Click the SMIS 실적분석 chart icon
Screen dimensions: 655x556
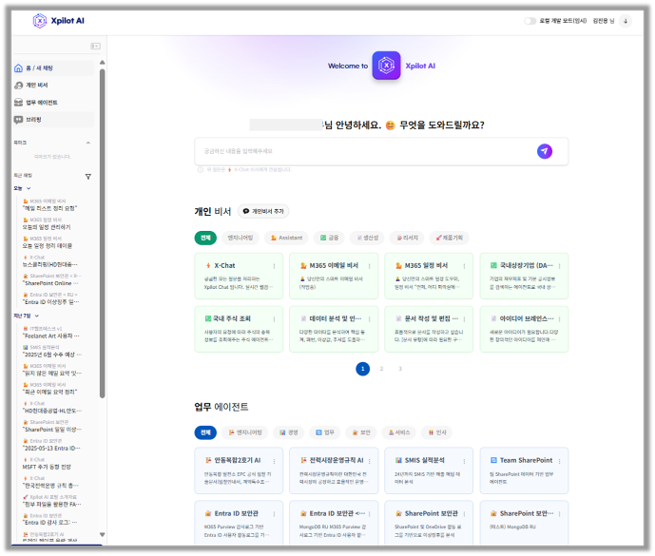[399, 460]
